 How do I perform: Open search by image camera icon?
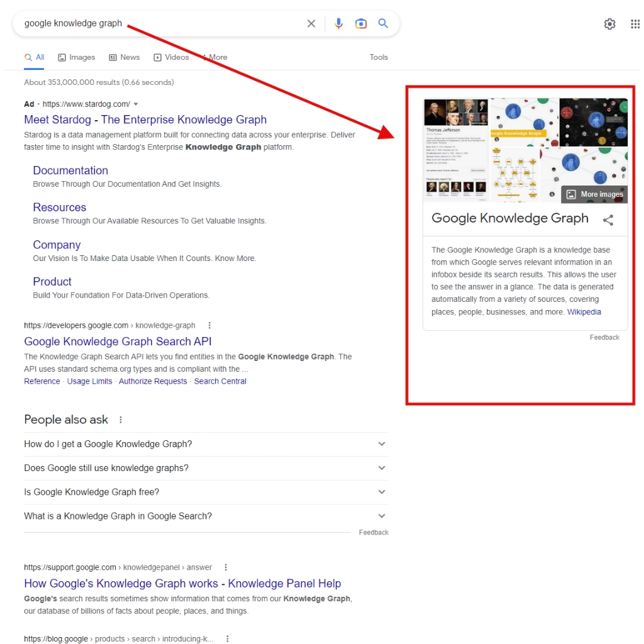(x=360, y=23)
